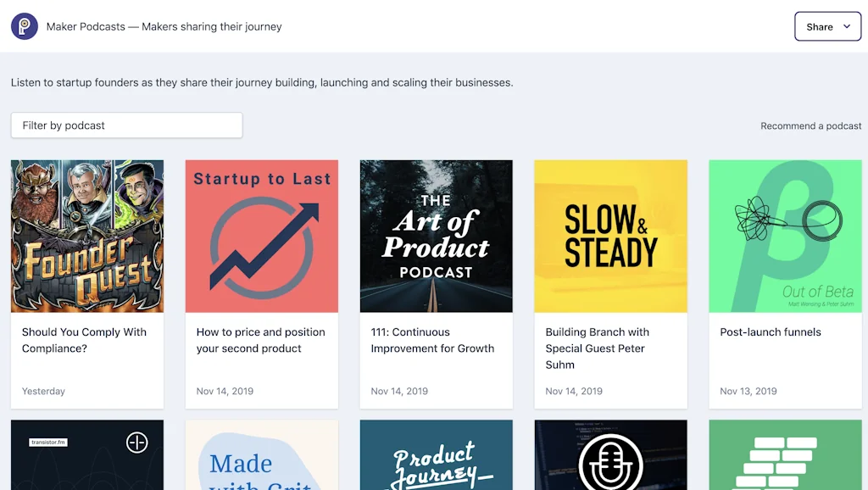This screenshot has width=868, height=490.
Task: Open the Made with Grit podcast cover
Action: (262, 455)
